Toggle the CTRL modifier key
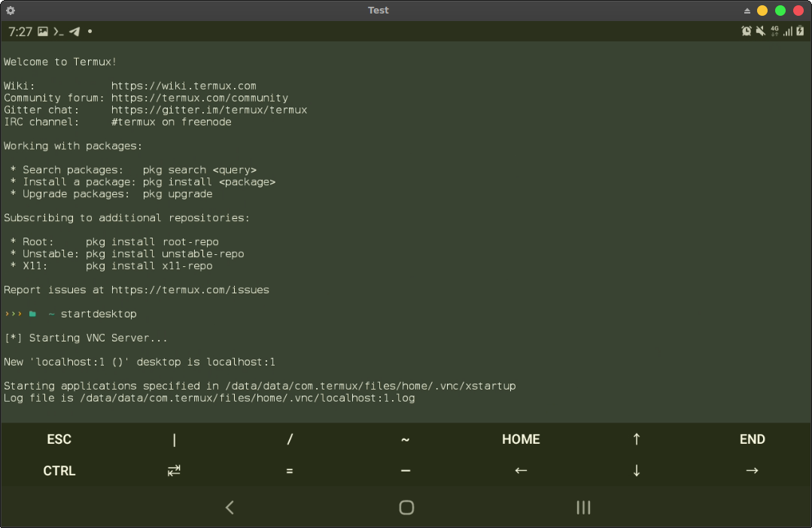 [59, 470]
